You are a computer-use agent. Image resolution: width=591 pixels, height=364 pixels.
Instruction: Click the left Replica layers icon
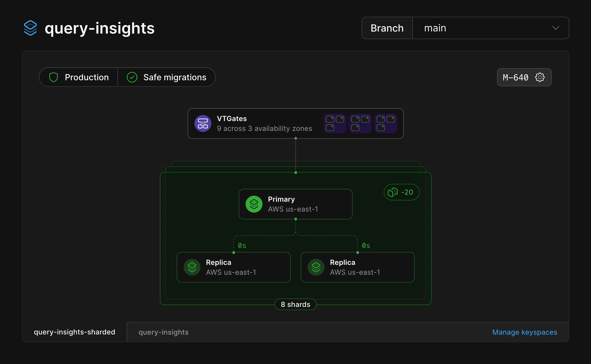pos(192,267)
